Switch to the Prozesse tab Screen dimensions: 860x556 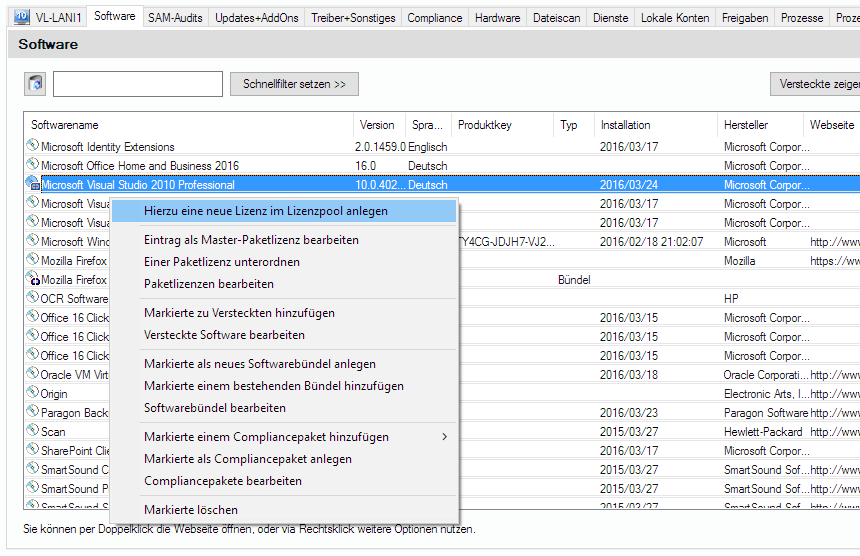tap(802, 18)
